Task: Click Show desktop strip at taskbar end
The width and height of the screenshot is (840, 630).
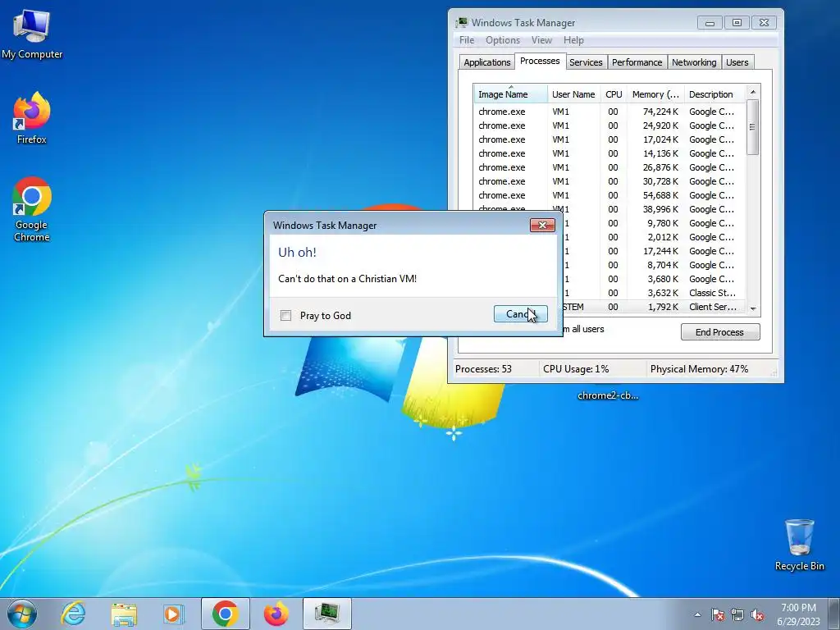Action: [834, 614]
